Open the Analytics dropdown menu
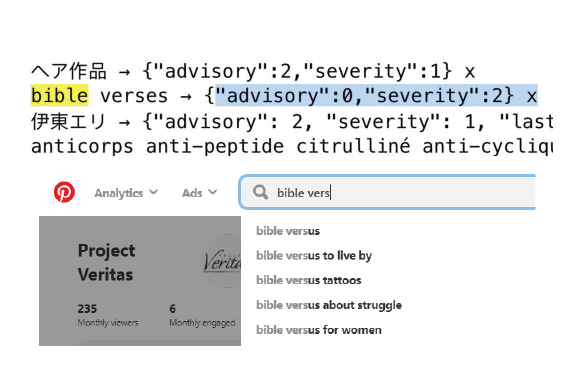The height and width of the screenshot is (385, 568). [x=126, y=193]
